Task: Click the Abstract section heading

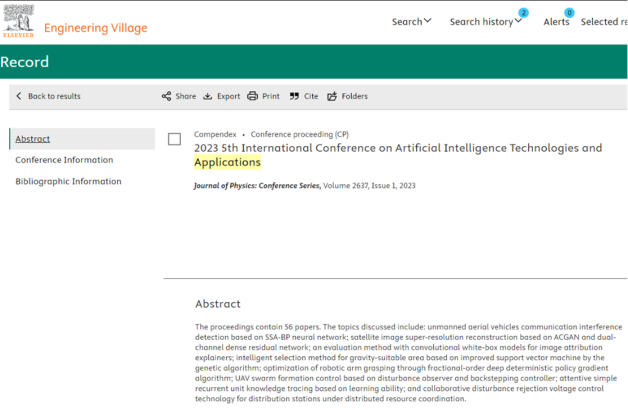Action: (x=218, y=304)
